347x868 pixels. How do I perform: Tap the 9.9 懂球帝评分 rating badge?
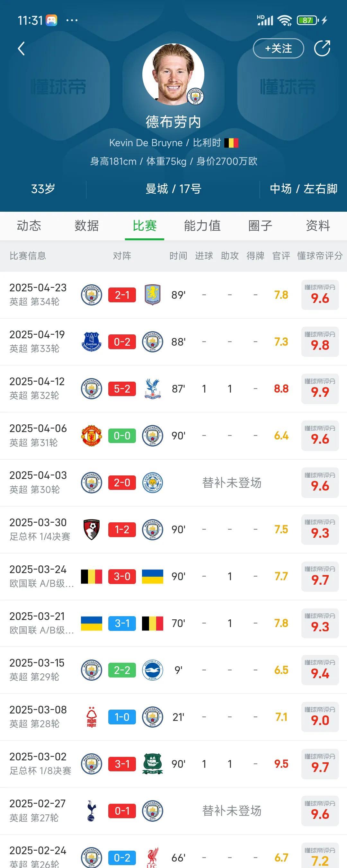(x=320, y=388)
